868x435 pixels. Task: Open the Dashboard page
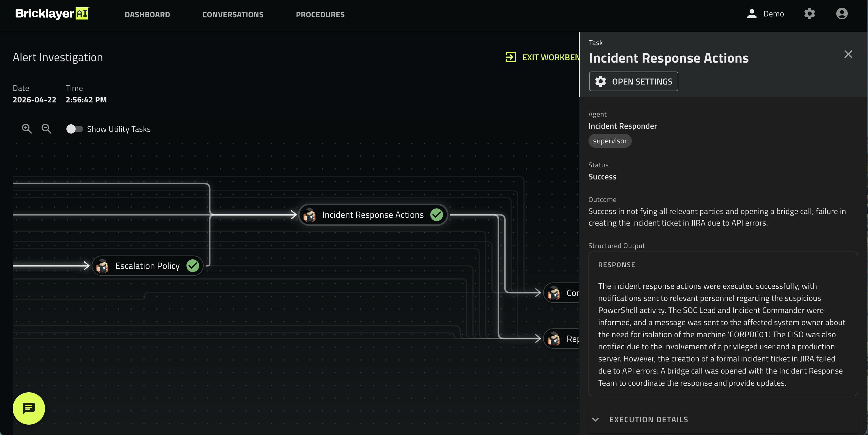pos(147,14)
